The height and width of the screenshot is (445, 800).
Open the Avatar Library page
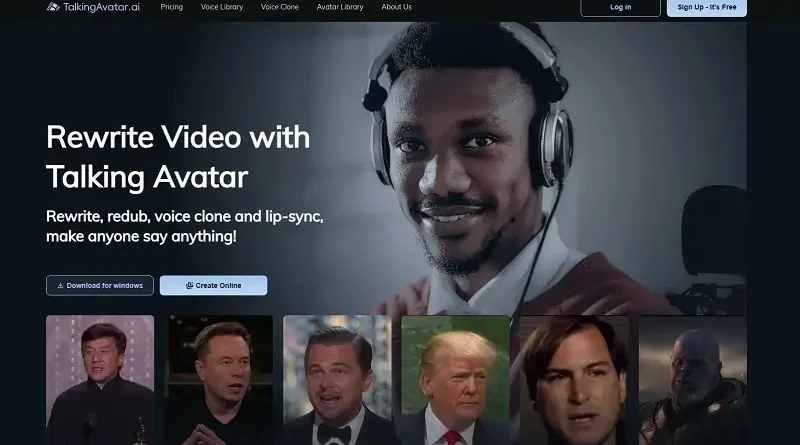point(340,7)
